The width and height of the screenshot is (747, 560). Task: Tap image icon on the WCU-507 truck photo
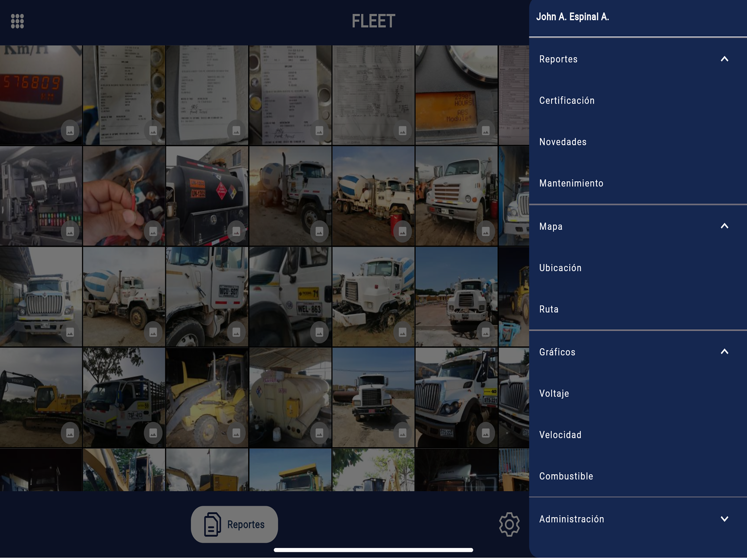click(236, 332)
